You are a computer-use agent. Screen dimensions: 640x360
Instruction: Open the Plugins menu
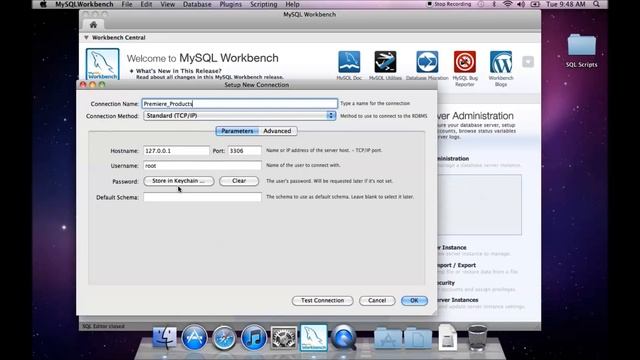pos(231,4)
